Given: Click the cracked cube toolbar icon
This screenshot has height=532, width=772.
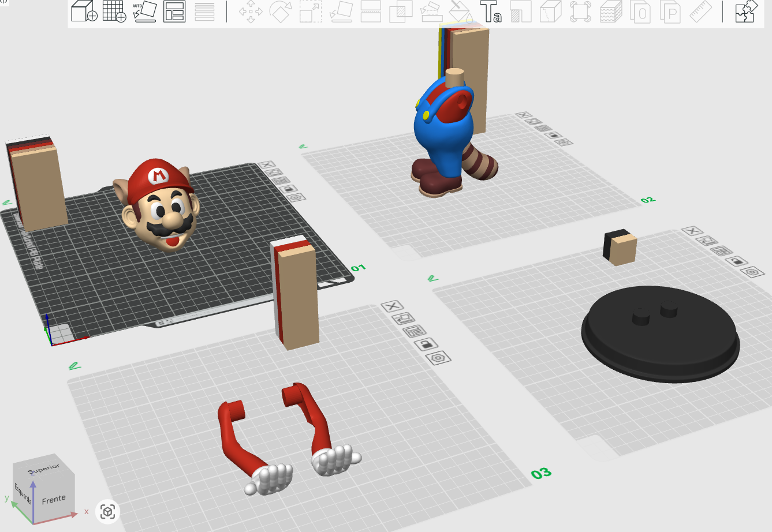Looking at the screenshot, I should (551, 12).
